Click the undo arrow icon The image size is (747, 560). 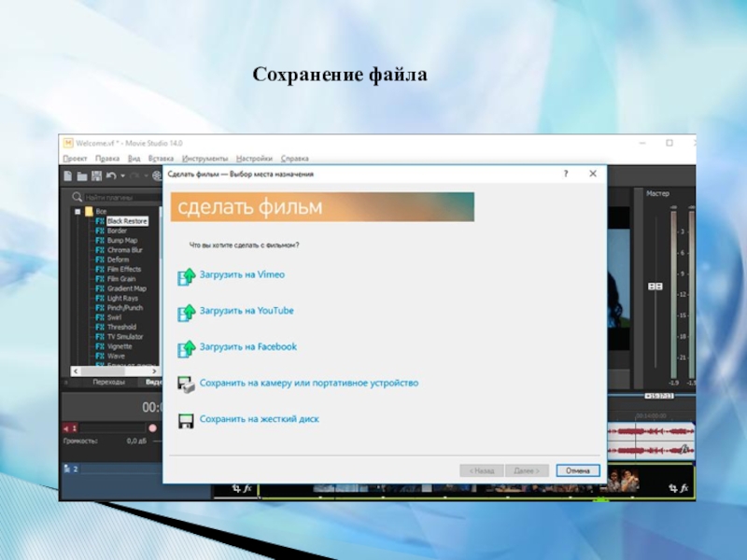[x=110, y=175]
